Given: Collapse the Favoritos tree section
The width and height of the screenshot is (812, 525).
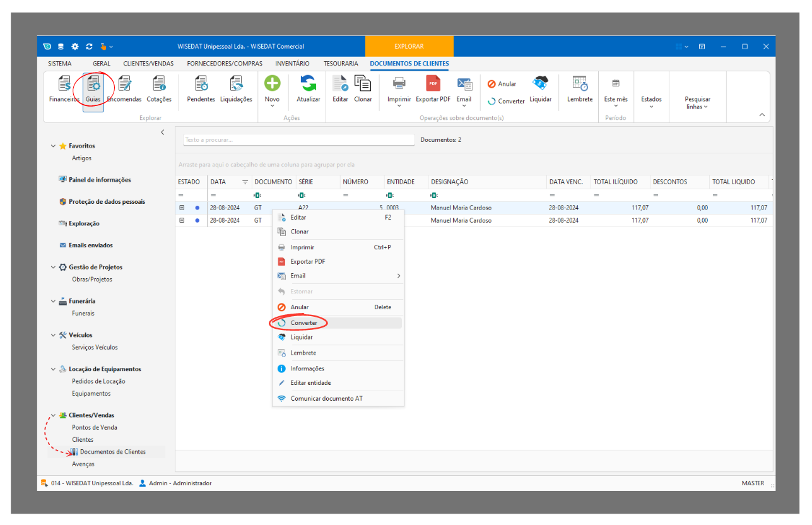Looking at the screenshot, I should (53, 146).
